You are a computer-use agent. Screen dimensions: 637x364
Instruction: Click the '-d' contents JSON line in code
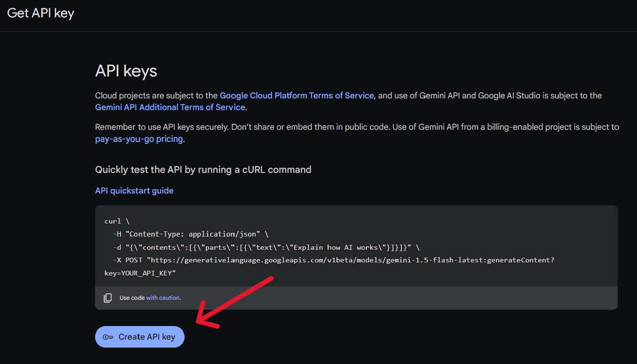coord(266,247)
